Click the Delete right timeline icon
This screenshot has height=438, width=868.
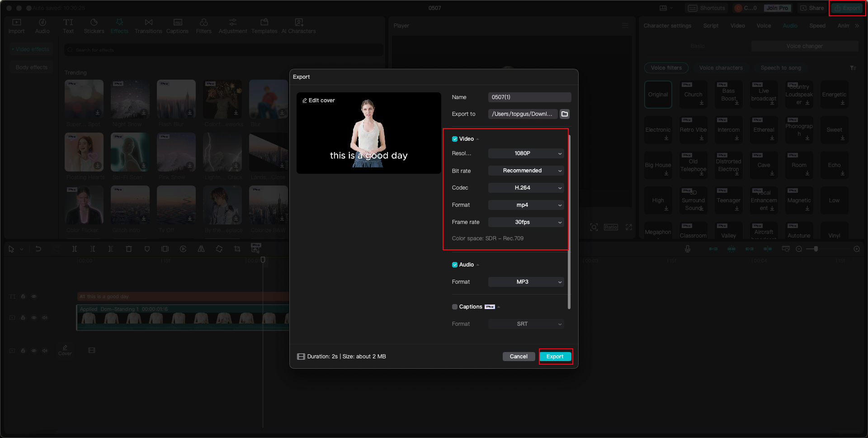pyautogui.click(x=111, y=249)
